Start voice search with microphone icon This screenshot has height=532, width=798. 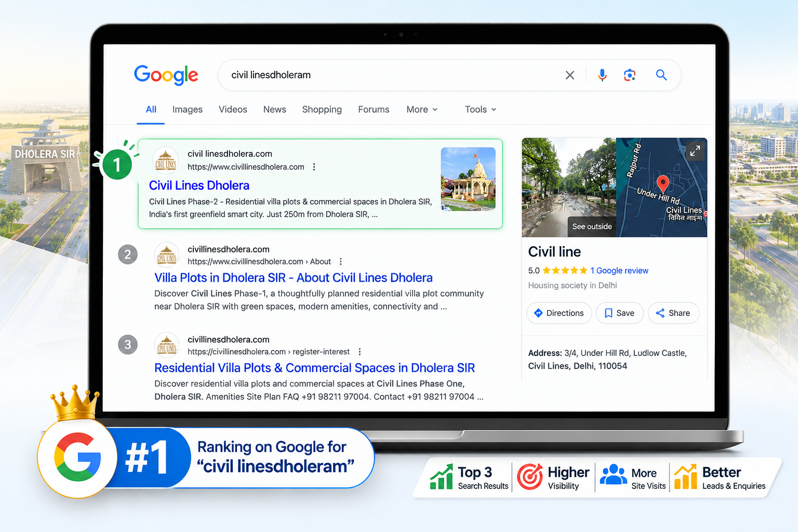pyautogui.click(x=602, y=75)
